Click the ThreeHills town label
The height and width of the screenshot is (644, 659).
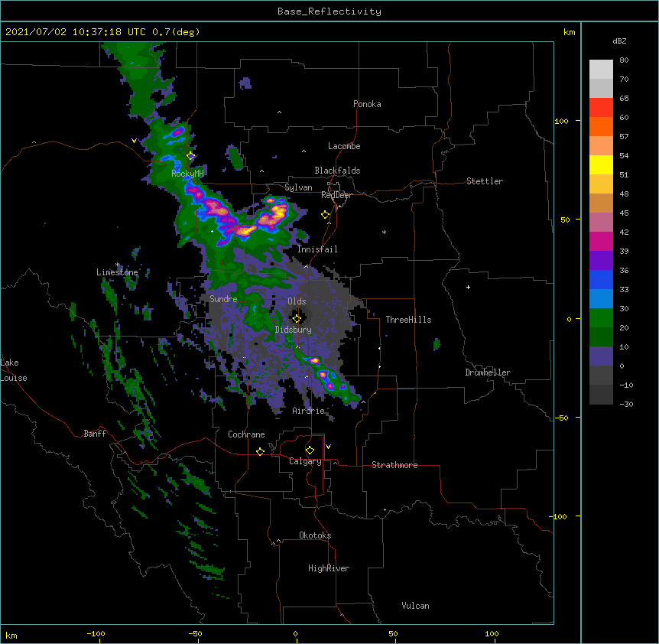[x=408, y=320]
